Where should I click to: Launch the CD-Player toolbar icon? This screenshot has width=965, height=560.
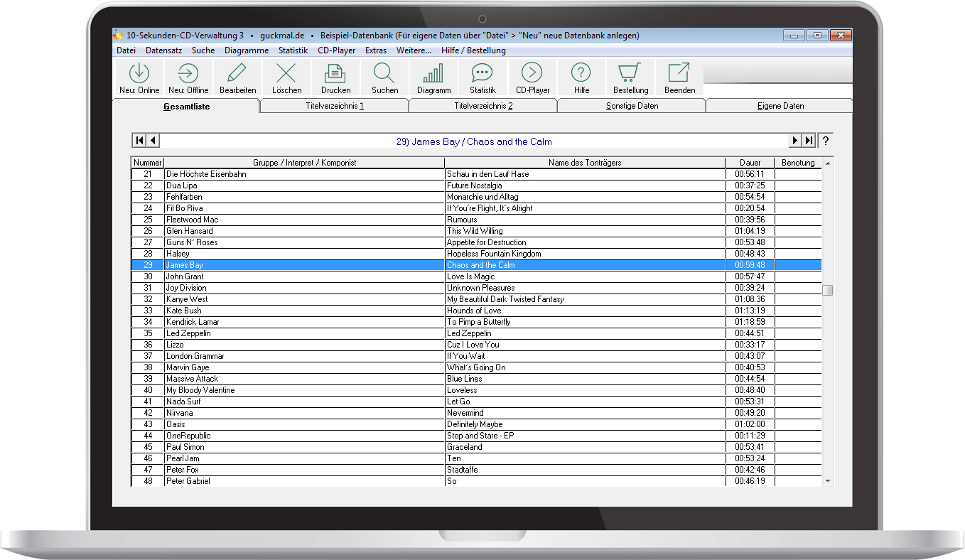(532, 73)
